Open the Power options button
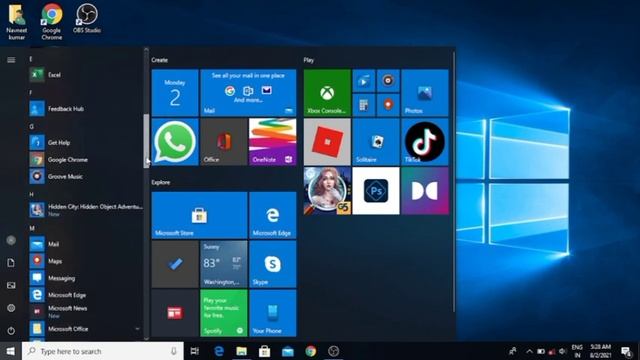The image size is (640, 360). [11, 331]
